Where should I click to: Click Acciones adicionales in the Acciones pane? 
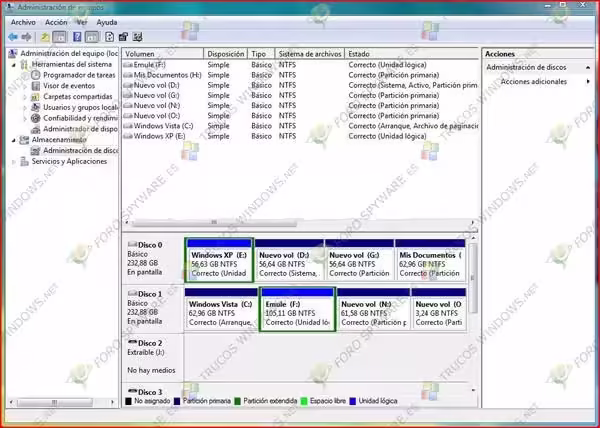pyautogui.click(x=533, y=81)
